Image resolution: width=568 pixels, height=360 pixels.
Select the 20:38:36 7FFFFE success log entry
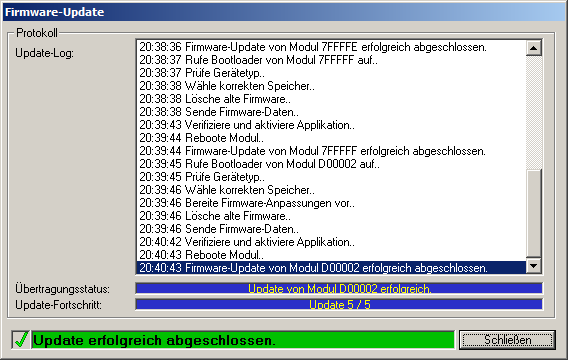(331, 47)
